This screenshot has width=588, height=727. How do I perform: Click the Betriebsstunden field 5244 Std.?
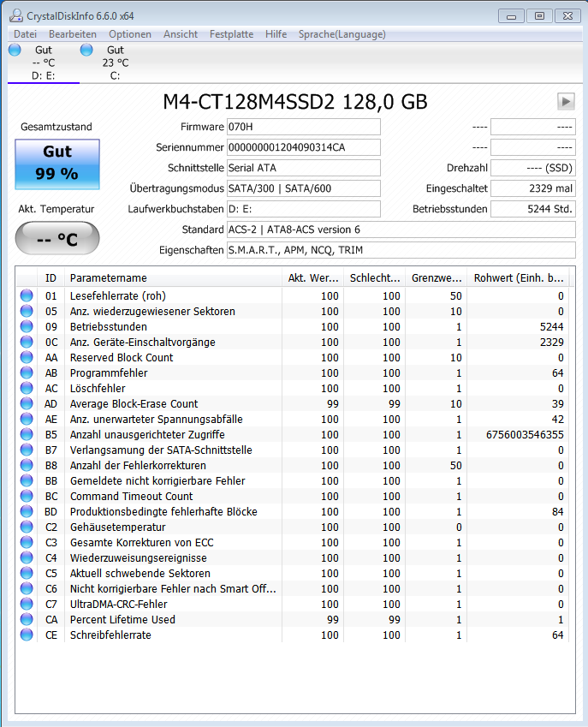pos(533,209)
